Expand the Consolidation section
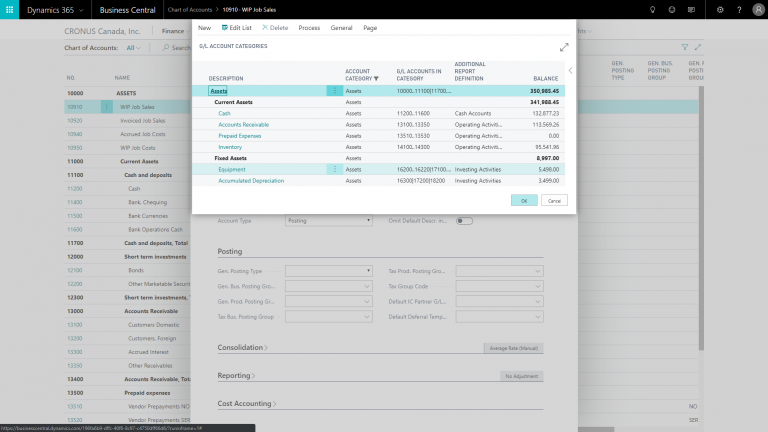This screenshot has height=432, width=768. [x=242, y=347]
